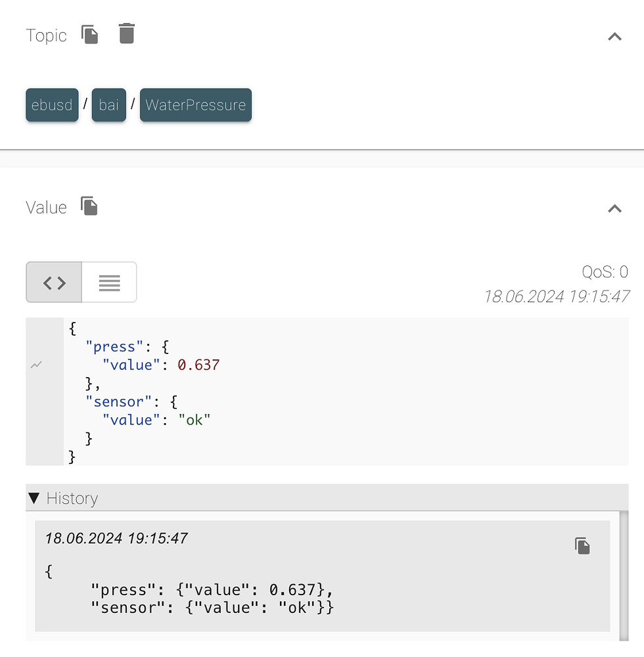
Task: Open the chart icon beside value 0.637
Action: pyautogui.click(x=36, y=365)
